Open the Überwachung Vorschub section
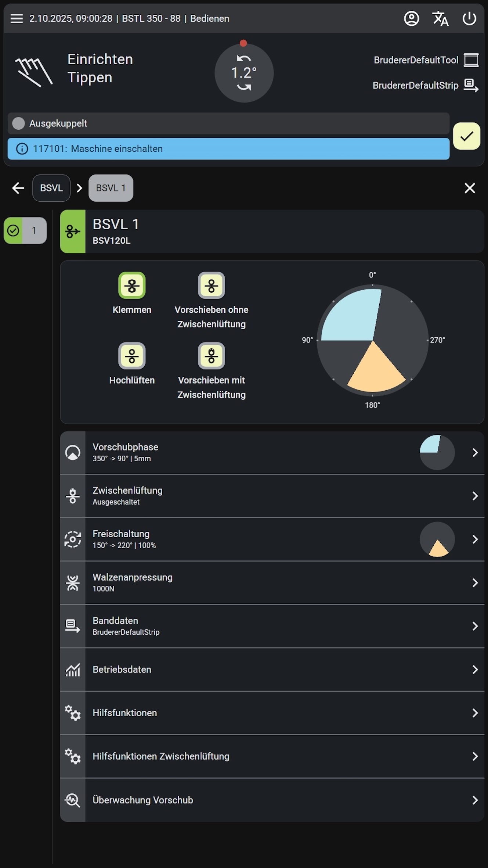488x868 pixels. (272, 800)
